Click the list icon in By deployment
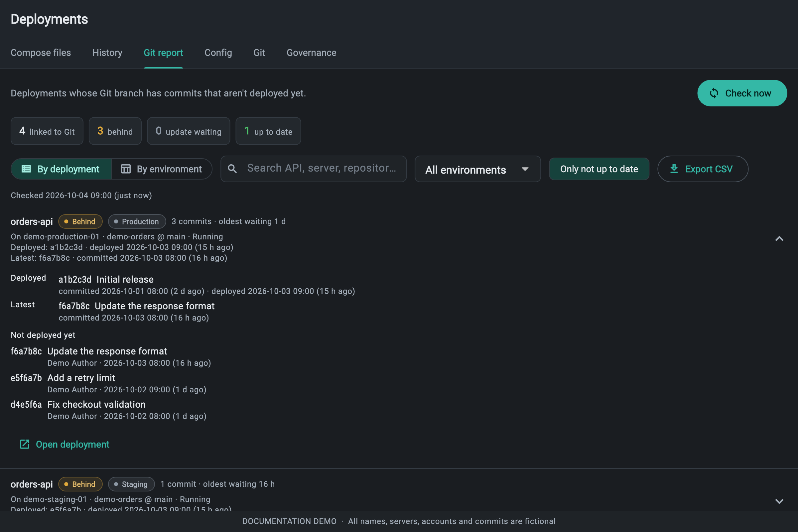The image size is (798, 532). (x=26, y=169)
